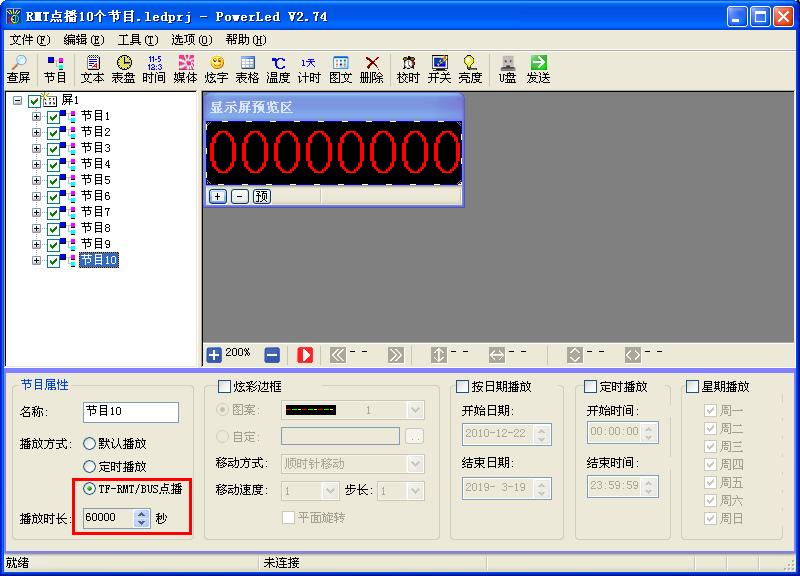800x576 pixels.
Task: Expand the 节目1 tree node
Action: pos(37,117)
